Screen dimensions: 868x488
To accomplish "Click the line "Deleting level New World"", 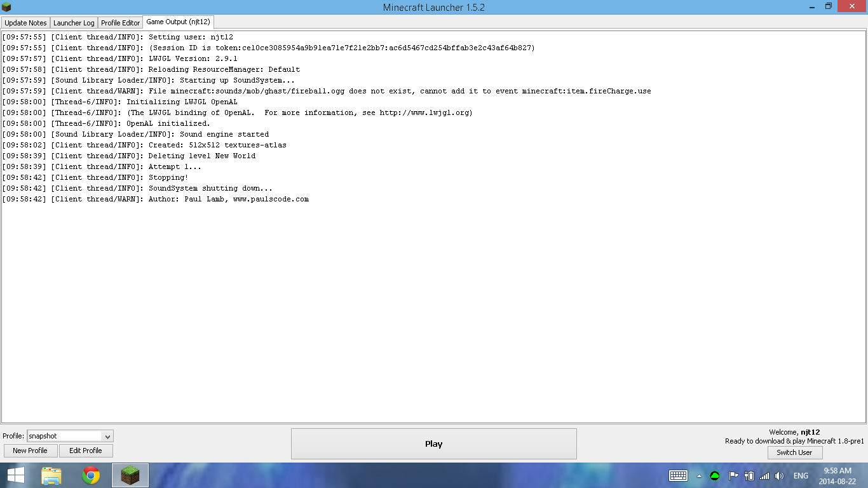I will (128, 156).
